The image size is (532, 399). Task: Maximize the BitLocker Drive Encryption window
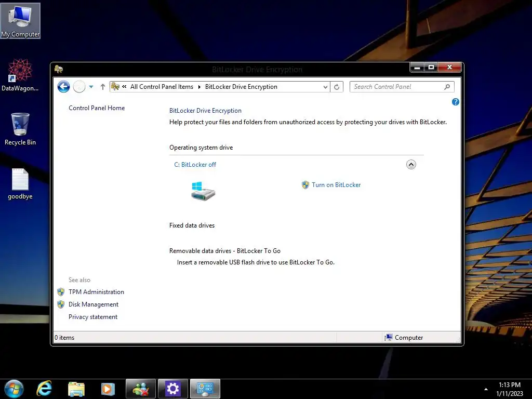(x=431, y=67)
